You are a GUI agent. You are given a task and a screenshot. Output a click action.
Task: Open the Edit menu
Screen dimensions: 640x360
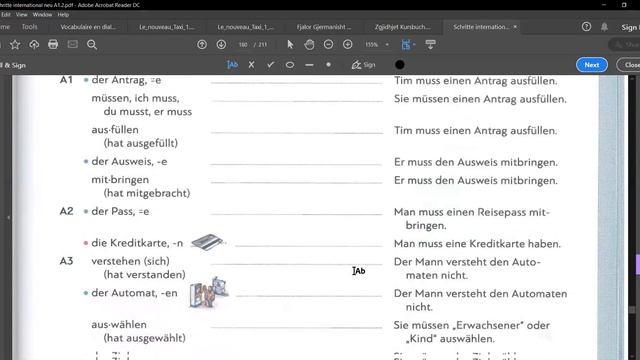coord(6,15)
